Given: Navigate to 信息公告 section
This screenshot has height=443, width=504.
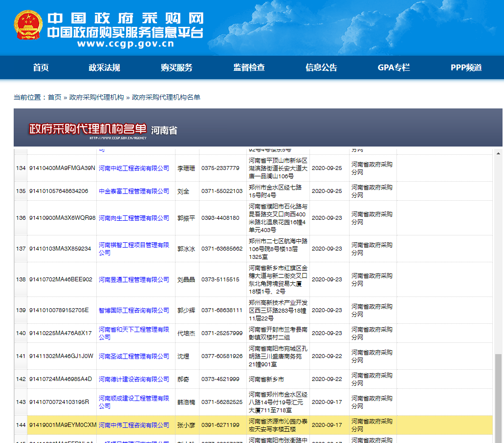Looking at the screenshot, I should [321, 68].
